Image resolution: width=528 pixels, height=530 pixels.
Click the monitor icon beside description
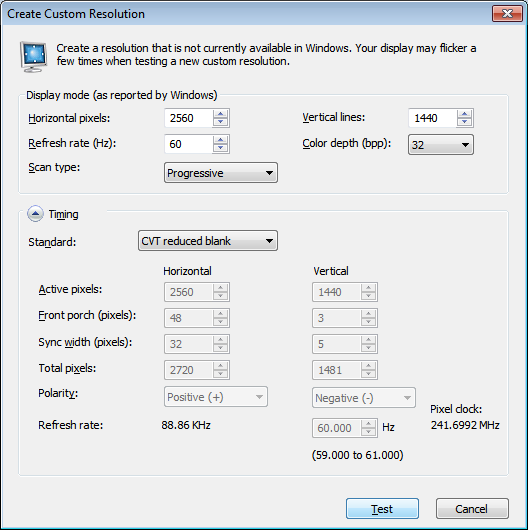(33, 56)
